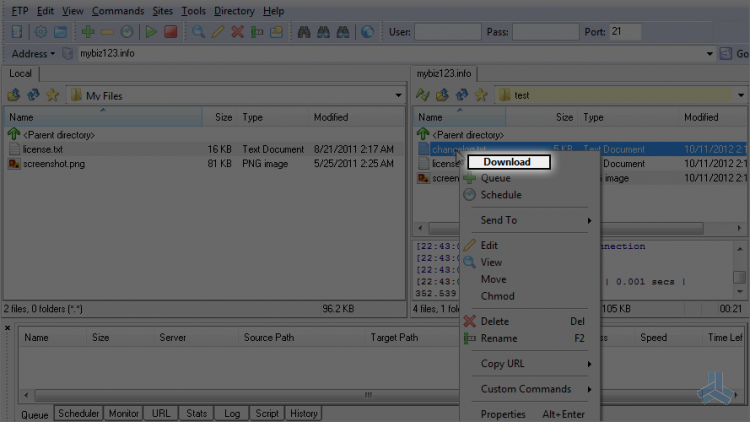Sort Local pane by Modified column

point(356,117)
